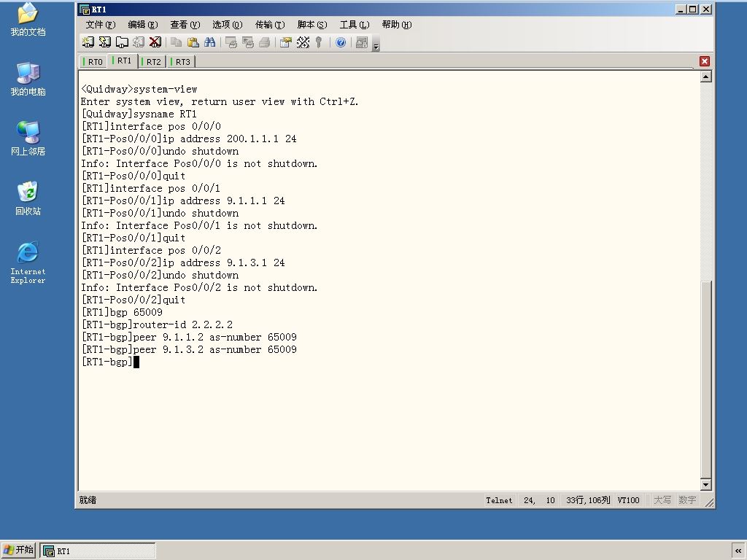Click the terminal scrollbar down arrow
Screen dimensions: 747x560
706,485
